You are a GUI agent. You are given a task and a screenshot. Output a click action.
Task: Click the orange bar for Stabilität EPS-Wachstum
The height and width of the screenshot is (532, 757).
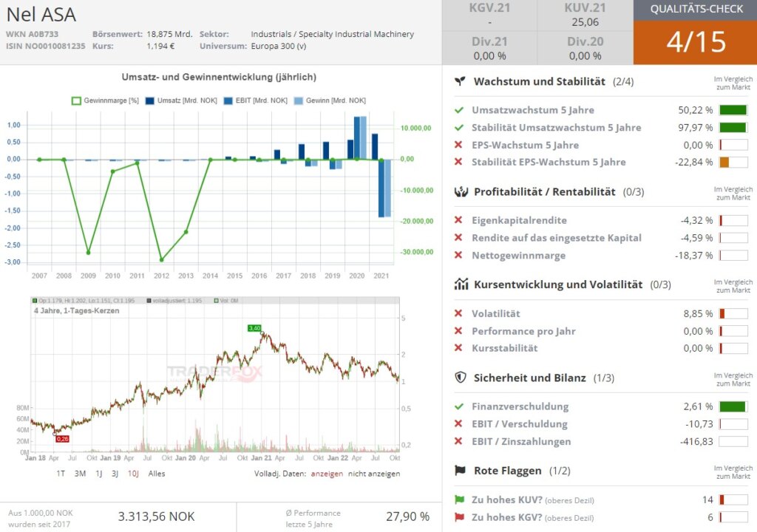pyautogui.click(x=733, y=162)
